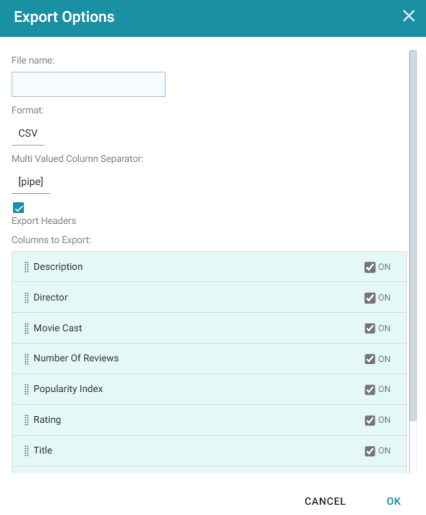Close the Export Options dialog with X
The image size is (426, 515).
(x=409, y=16)
